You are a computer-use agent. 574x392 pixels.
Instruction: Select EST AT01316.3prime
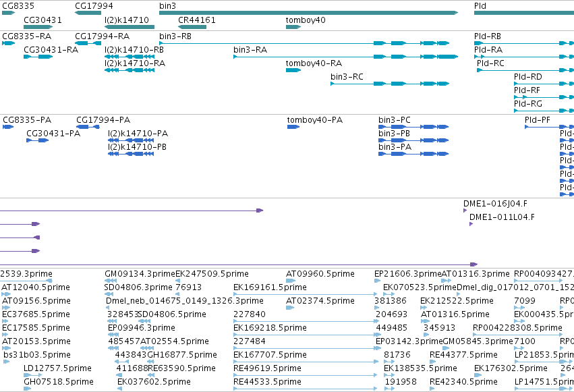(476, 274)
